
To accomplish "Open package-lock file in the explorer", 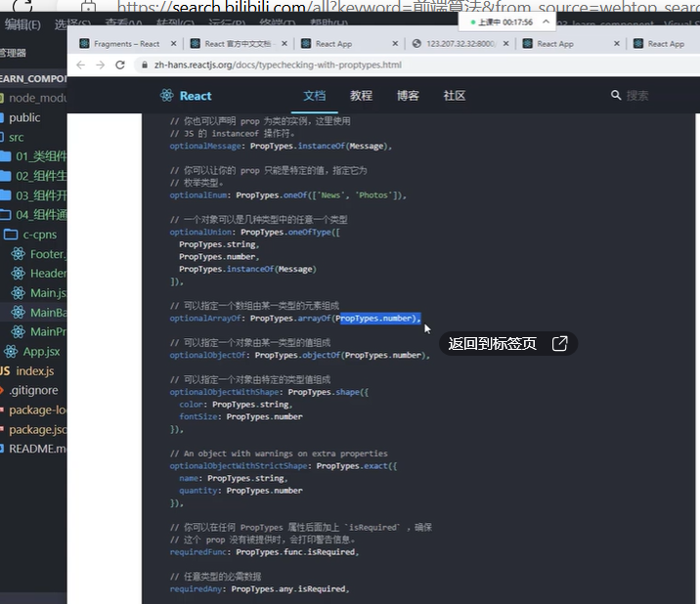I will [x=33, y=410].
